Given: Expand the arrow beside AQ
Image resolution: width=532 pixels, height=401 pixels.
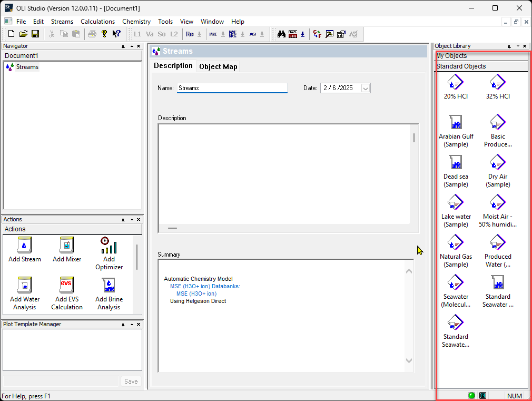Looking at the screenshot, I should [262, 34].
